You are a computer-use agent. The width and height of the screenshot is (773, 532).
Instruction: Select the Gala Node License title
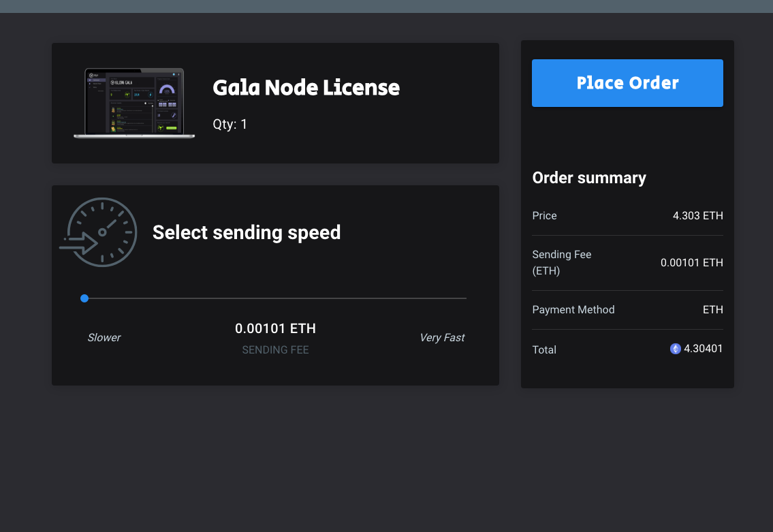click(306, 88)
